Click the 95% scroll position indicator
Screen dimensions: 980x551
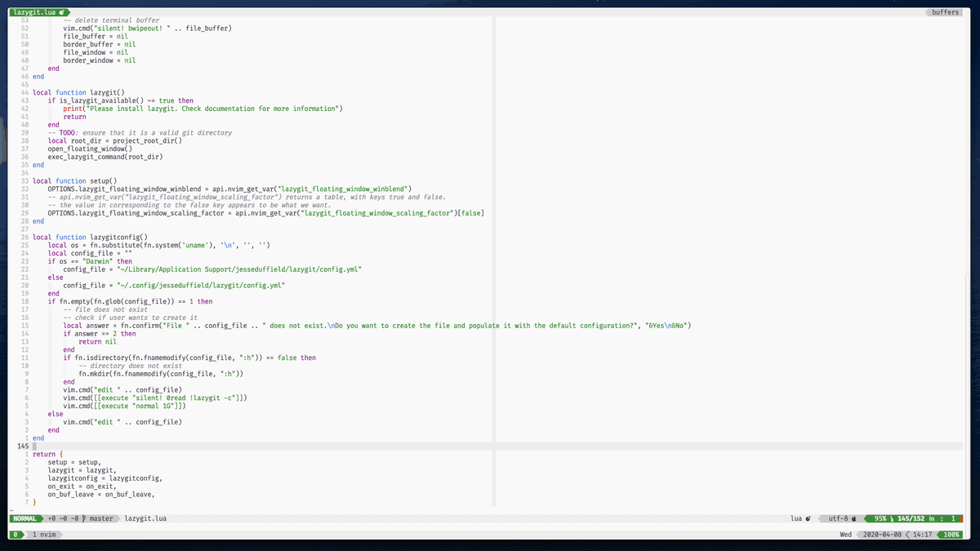pos(879,518)
